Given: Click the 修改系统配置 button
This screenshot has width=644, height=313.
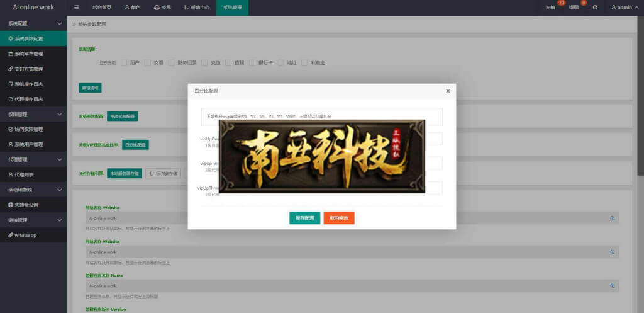Looking at the screenshot, I should (x=123, y=117).
